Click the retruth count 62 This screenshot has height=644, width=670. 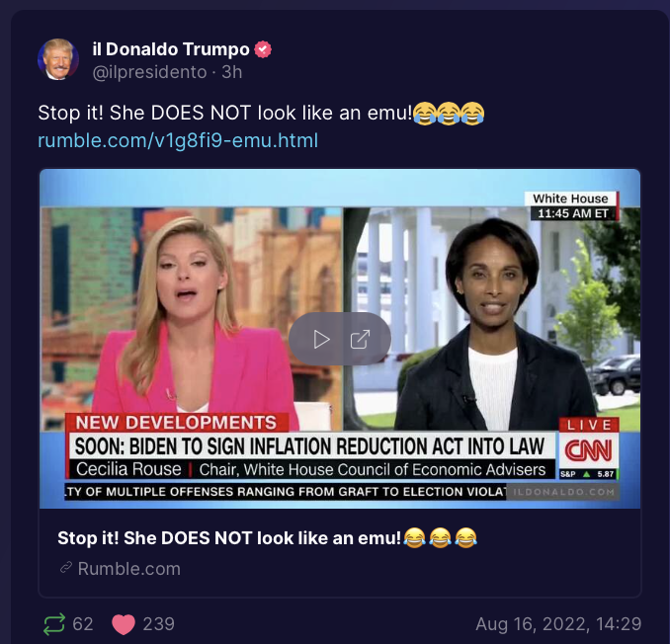click(x=83, y=624)
